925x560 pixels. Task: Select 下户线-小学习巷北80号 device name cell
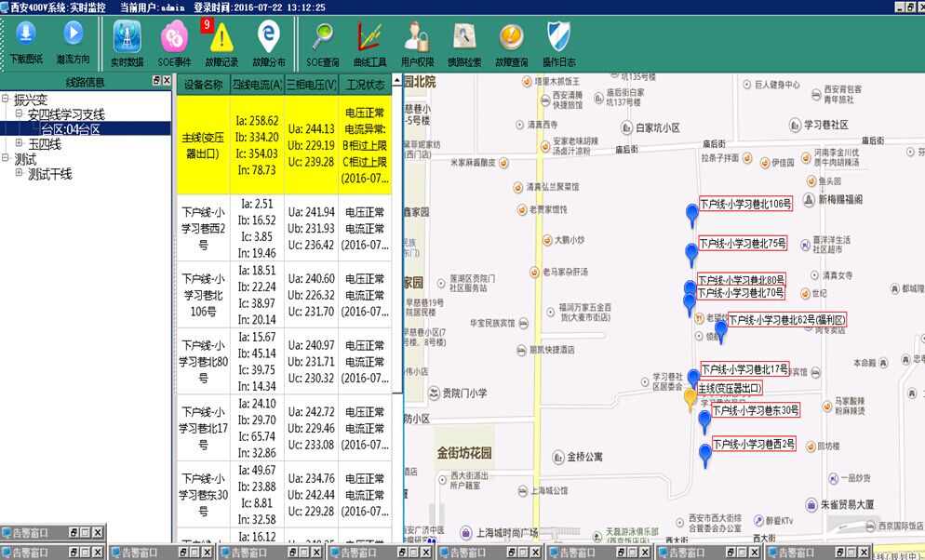tap(203, 361)
